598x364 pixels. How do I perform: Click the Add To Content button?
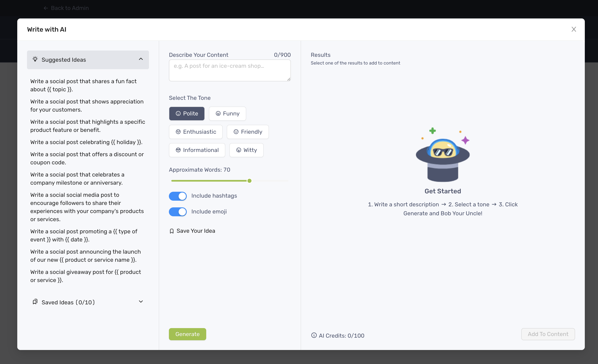tap(548, 334)
